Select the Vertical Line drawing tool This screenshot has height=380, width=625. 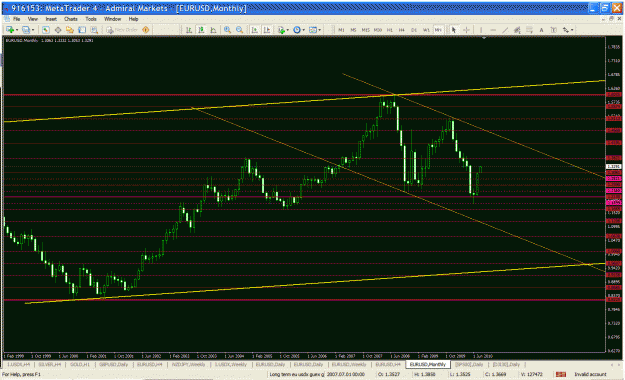coord(481,30)
